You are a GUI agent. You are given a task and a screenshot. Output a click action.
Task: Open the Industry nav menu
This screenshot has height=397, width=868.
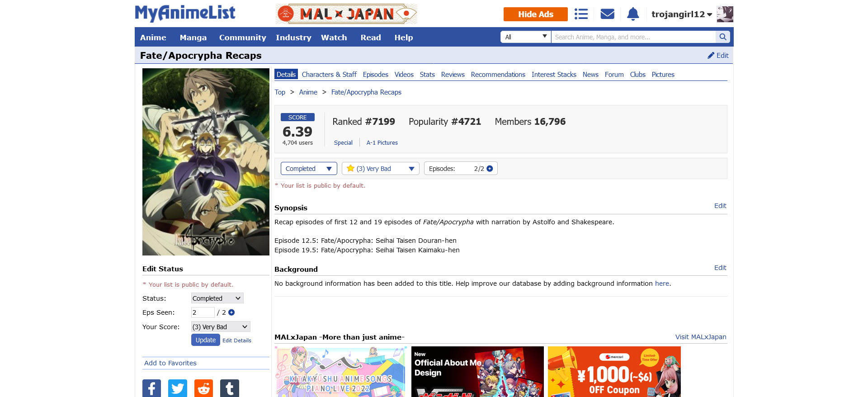click(x=293, y=38)
